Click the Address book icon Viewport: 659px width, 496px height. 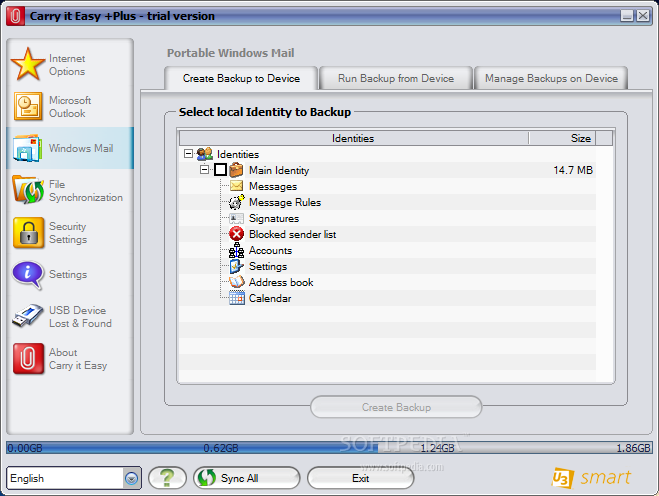236,282
